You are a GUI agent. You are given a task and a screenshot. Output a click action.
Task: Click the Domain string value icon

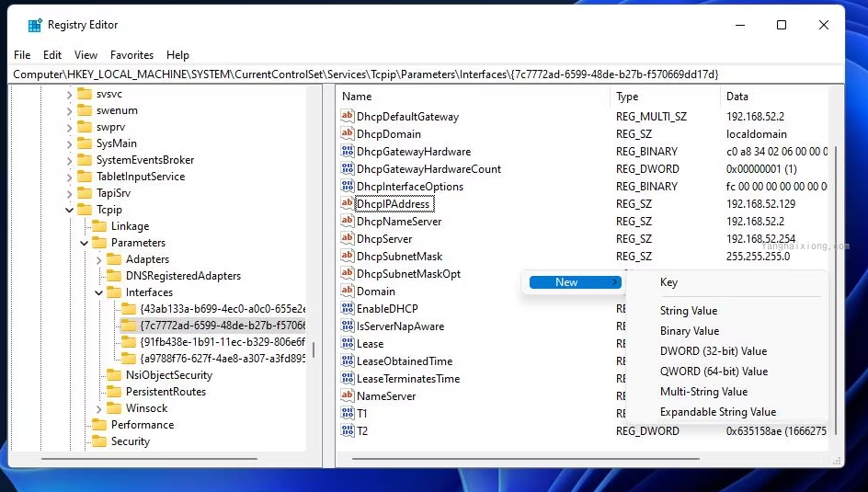tap(347, 292)
